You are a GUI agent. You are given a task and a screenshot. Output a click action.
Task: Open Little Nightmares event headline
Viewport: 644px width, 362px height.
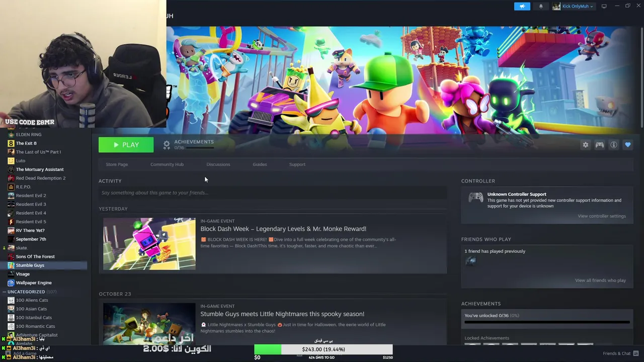(282, 314)
